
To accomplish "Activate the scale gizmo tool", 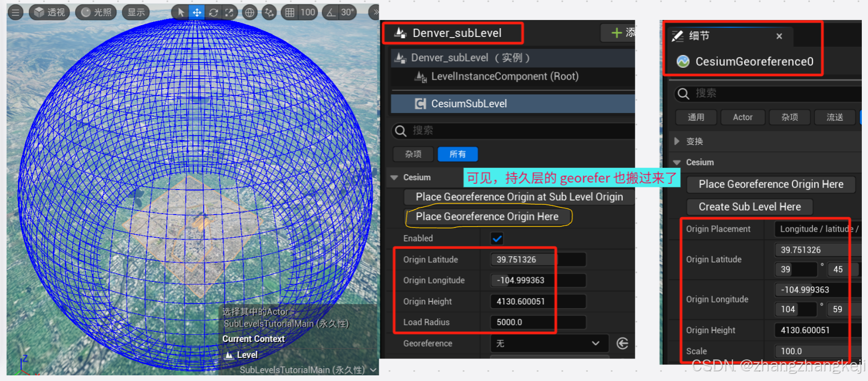I will tap(229, 12).
